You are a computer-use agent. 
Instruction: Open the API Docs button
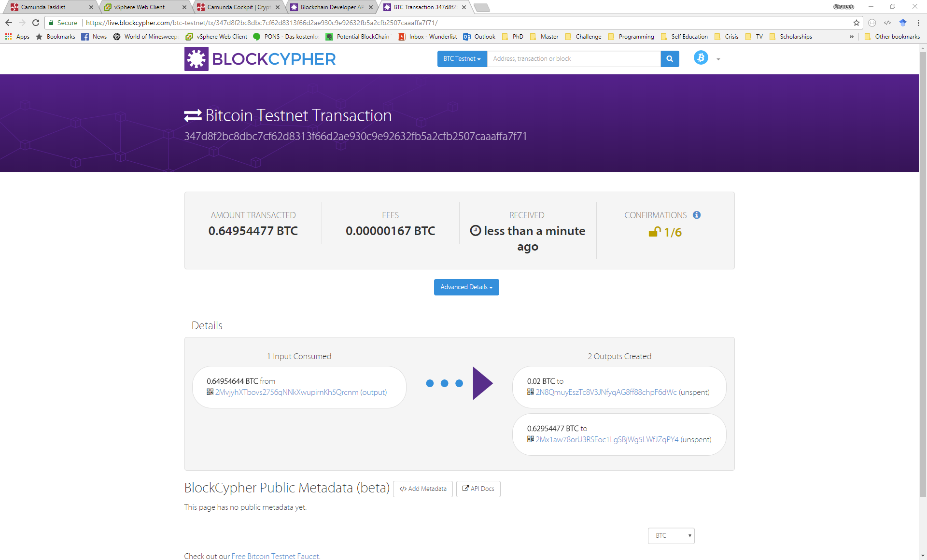click(478, 489)
